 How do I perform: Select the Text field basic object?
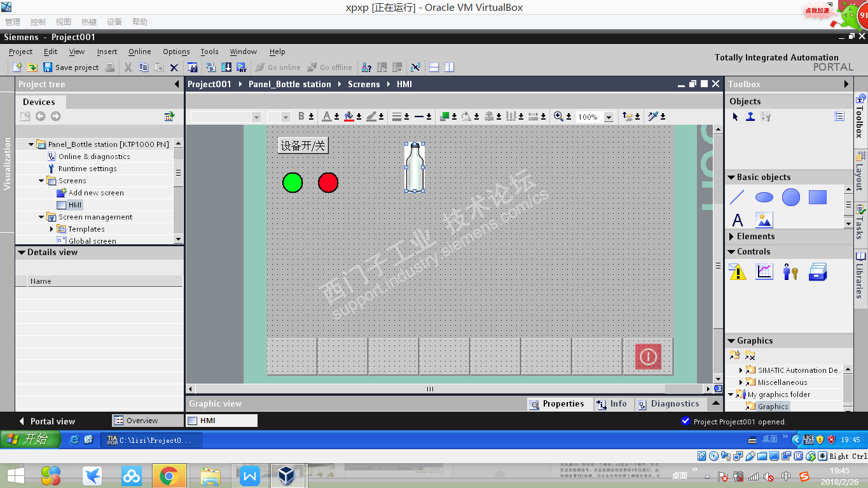738,220
